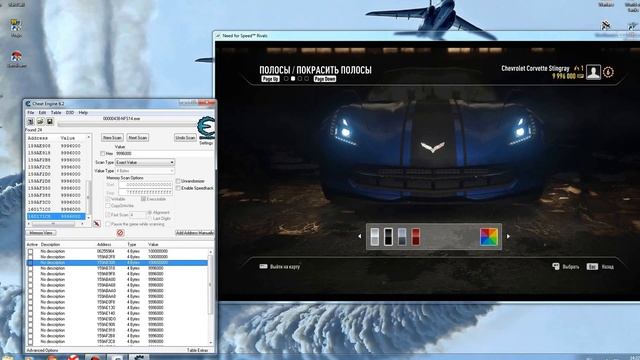Click the found-address list vertical scrollbar
The width and height of the screenshot is (640, 360).
[89, 178]
